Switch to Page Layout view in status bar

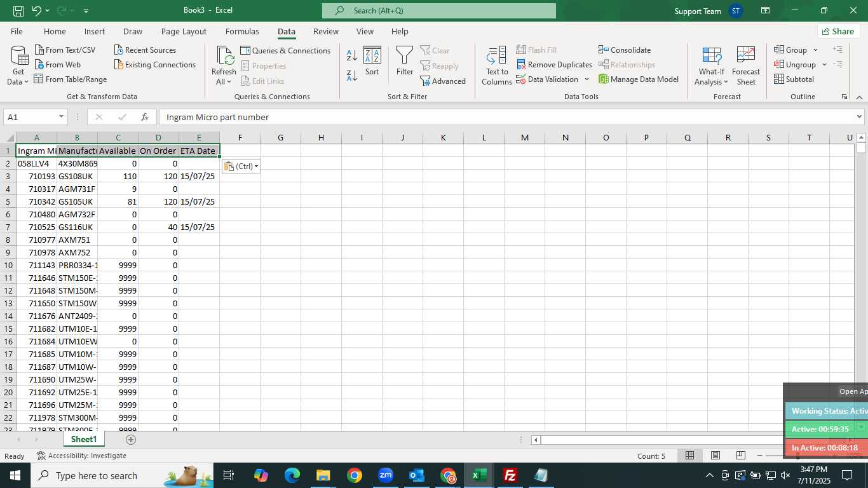(x=715, y=456)
